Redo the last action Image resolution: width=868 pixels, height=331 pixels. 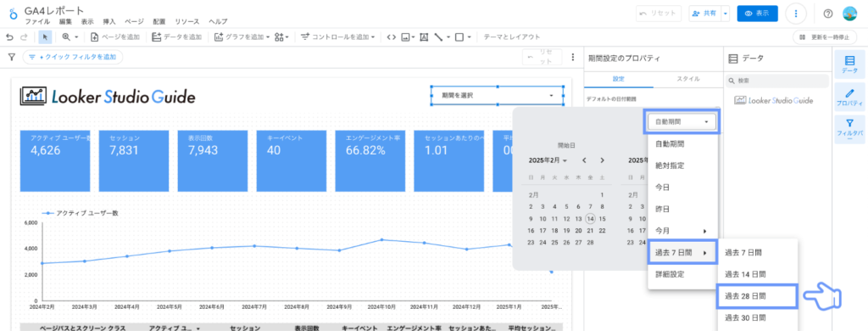[24, 37]
